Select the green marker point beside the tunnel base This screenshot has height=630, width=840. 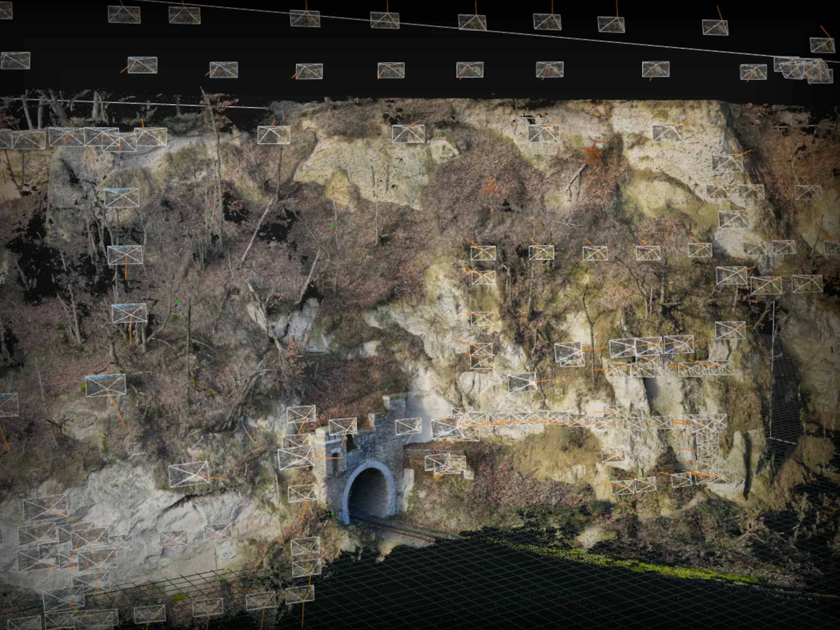coord(332,513)
